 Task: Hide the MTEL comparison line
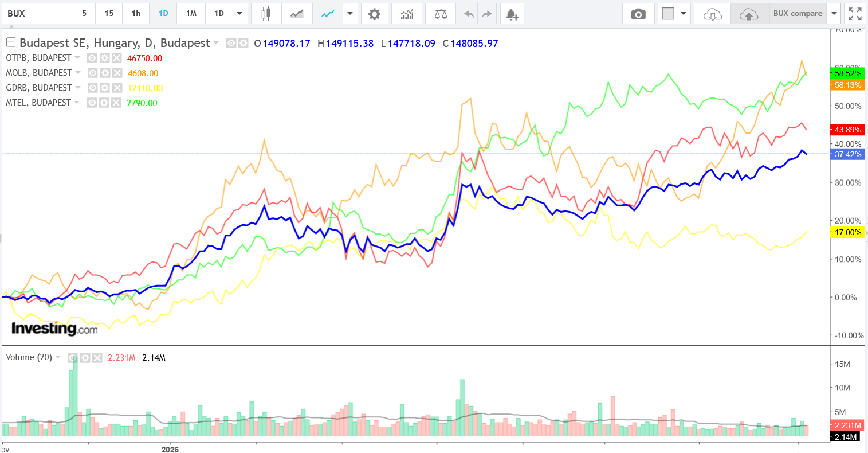point(92,103)
